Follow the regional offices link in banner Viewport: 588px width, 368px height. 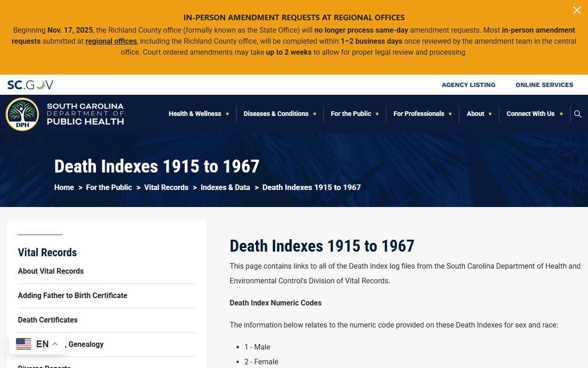[111, 41]
